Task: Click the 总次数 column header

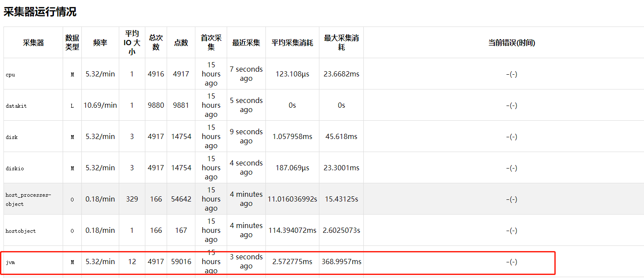Action: [156, 43]
